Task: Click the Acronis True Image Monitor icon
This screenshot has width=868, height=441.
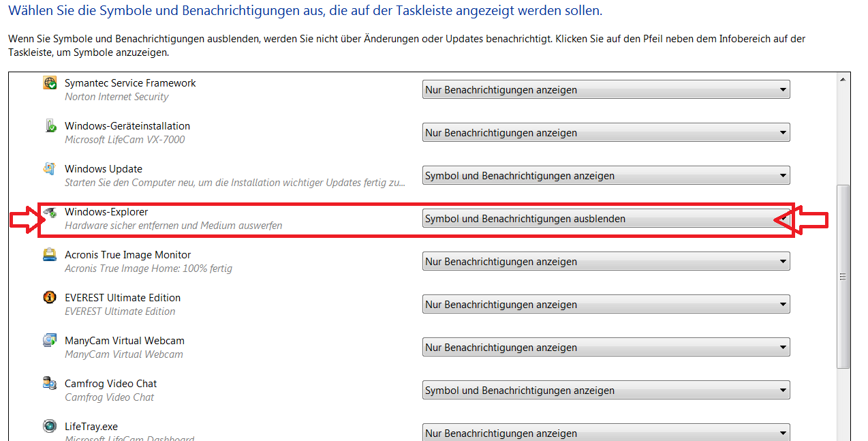Action: (50, 255)
